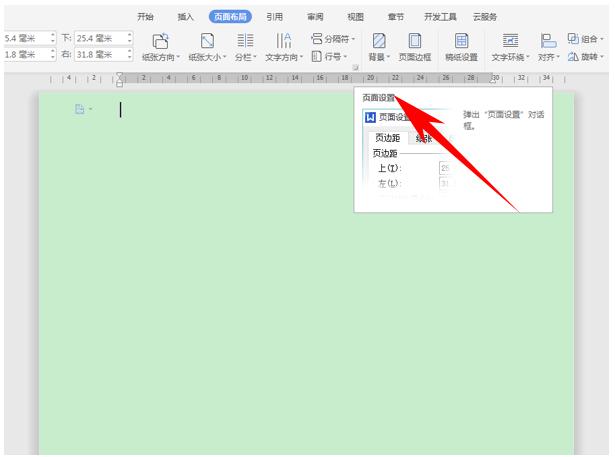Click the right indent marker on the ruler
The width and height of the screenshot is (615, 457).
[493, 80]
